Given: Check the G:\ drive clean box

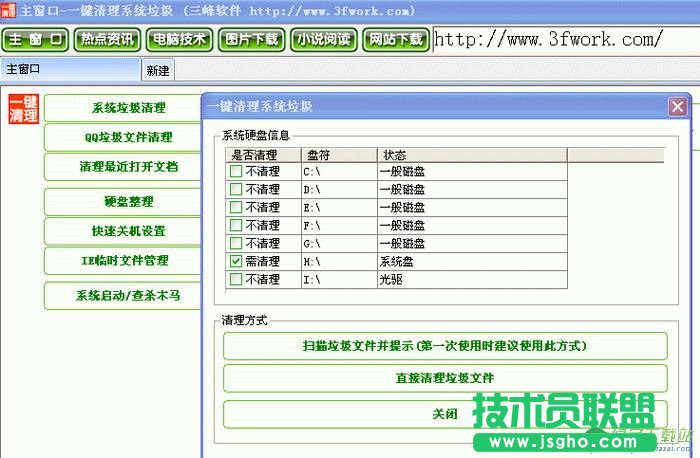Looking at the screenshot, I should (x=236, y=243).
